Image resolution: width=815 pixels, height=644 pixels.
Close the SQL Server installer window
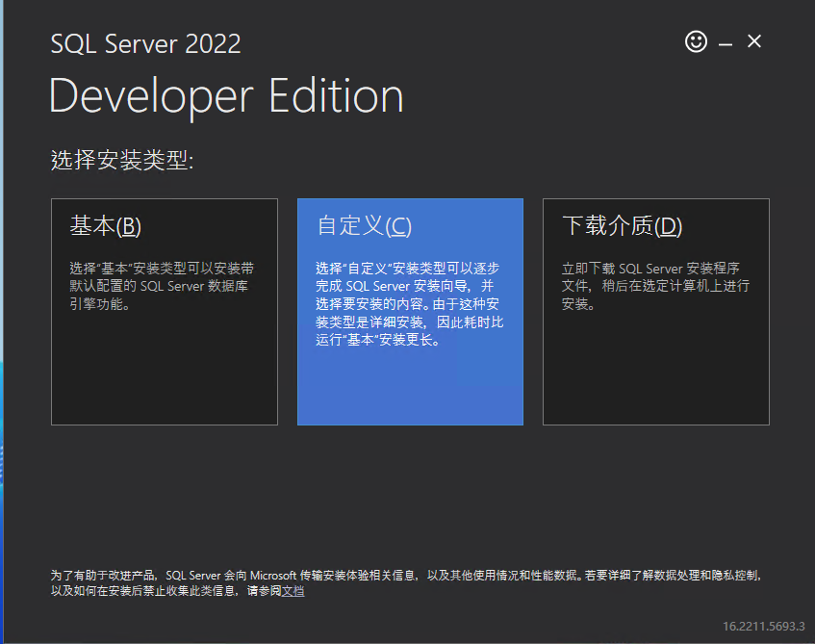coord(754,41)
